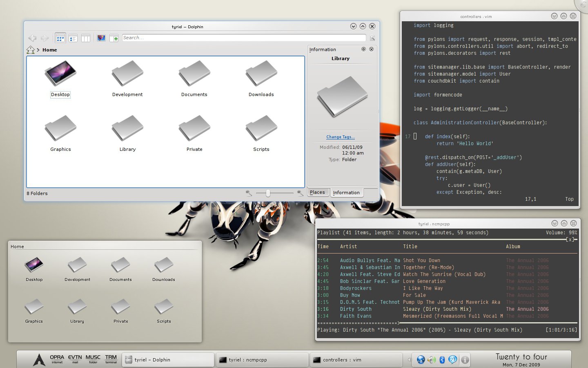Open Downloads in Home folder widget

164,269
